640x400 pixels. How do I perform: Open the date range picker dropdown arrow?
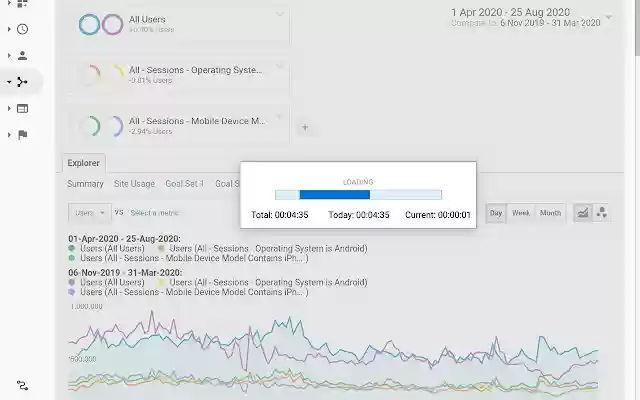coord(609,18)
